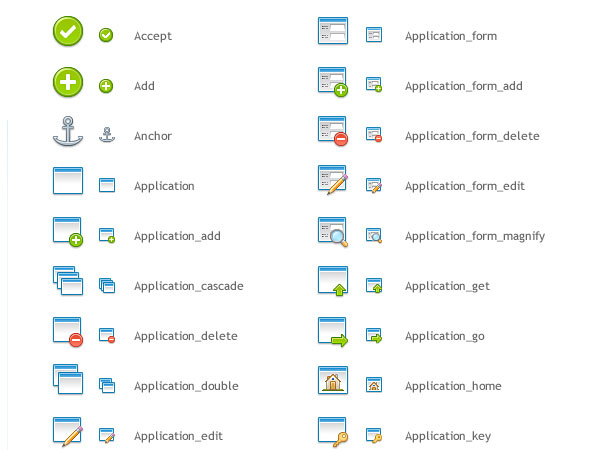Select the large green Add plus icon
Viewport: 615px width, 450px height.
(68, 82)
